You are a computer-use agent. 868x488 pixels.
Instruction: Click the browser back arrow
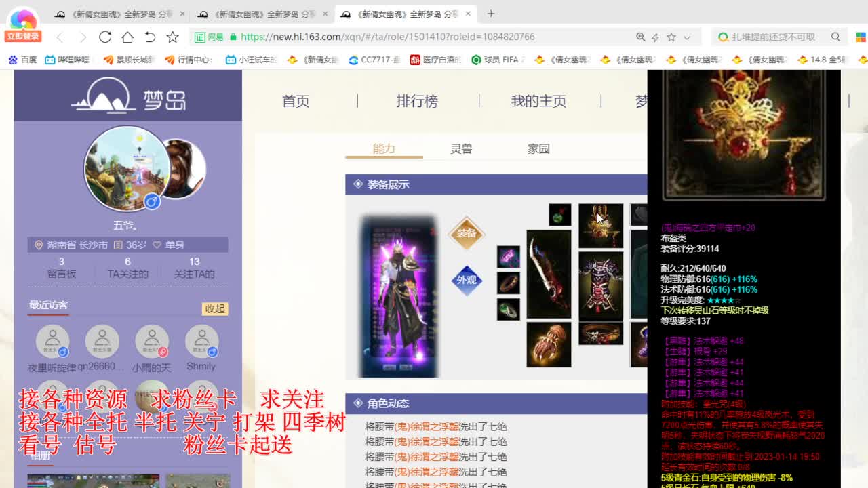60,37
